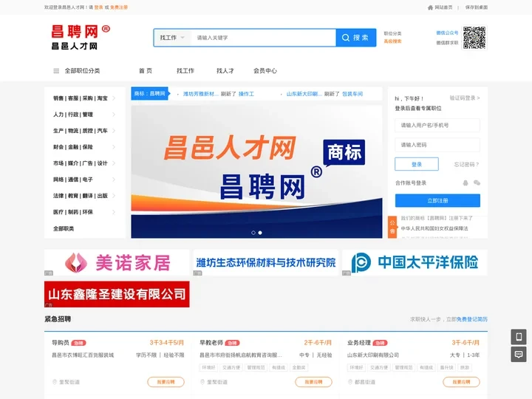Open 高级搜索 link
Screen dimensions: 532x399
[392, 41]
